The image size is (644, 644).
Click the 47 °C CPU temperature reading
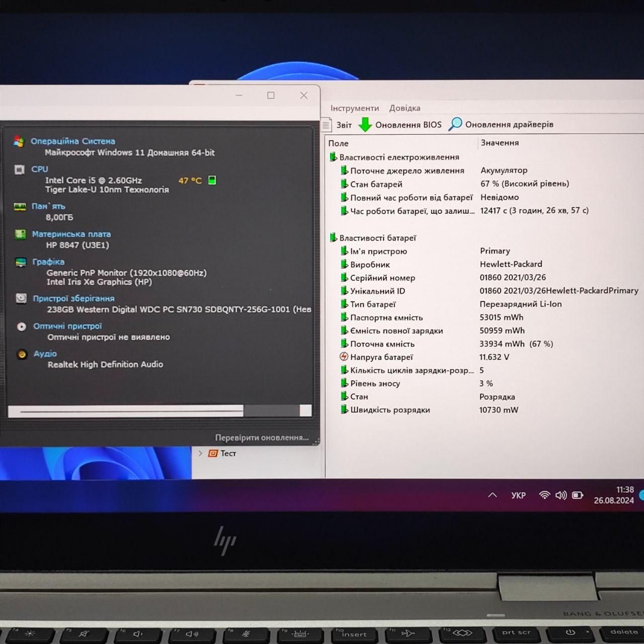click(x=190, y=180)
